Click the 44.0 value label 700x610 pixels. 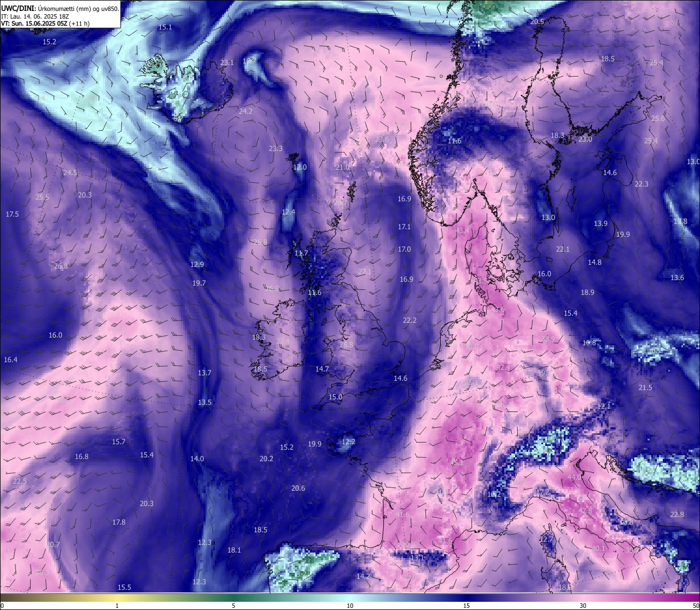click(x=574, y=477)
